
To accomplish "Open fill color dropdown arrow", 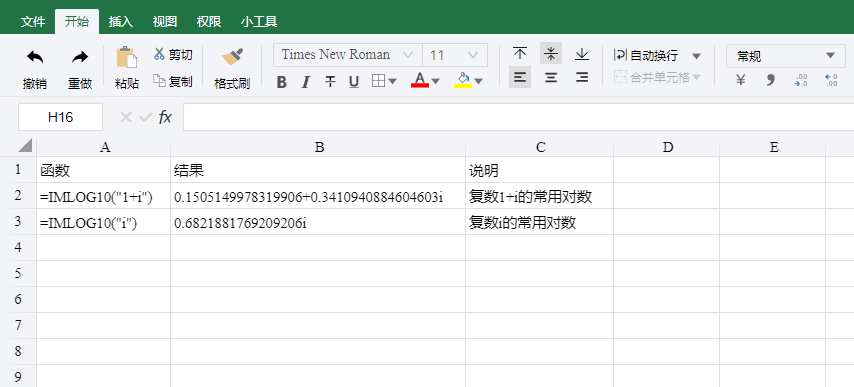I will click(478, 82).
